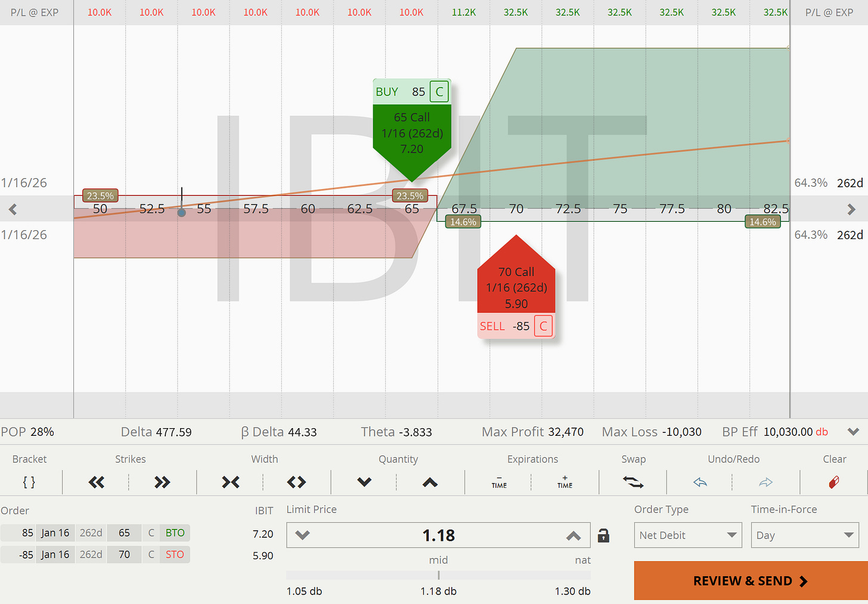
Task: Click the current price dot on axis
Action: coord(182,212)
